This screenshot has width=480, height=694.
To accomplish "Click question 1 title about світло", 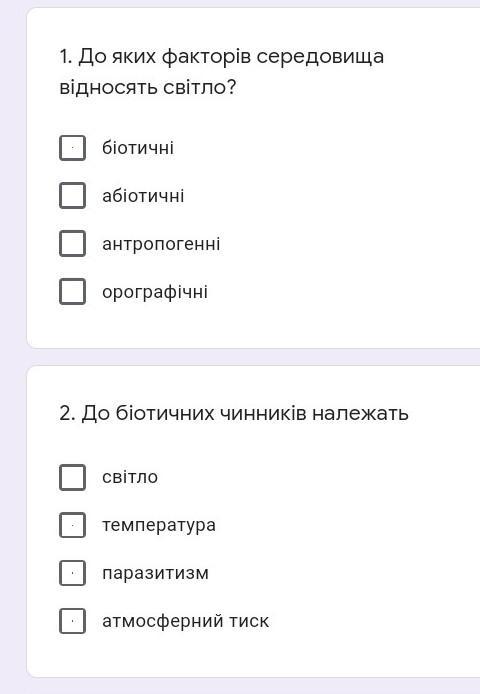I will 221,72.
